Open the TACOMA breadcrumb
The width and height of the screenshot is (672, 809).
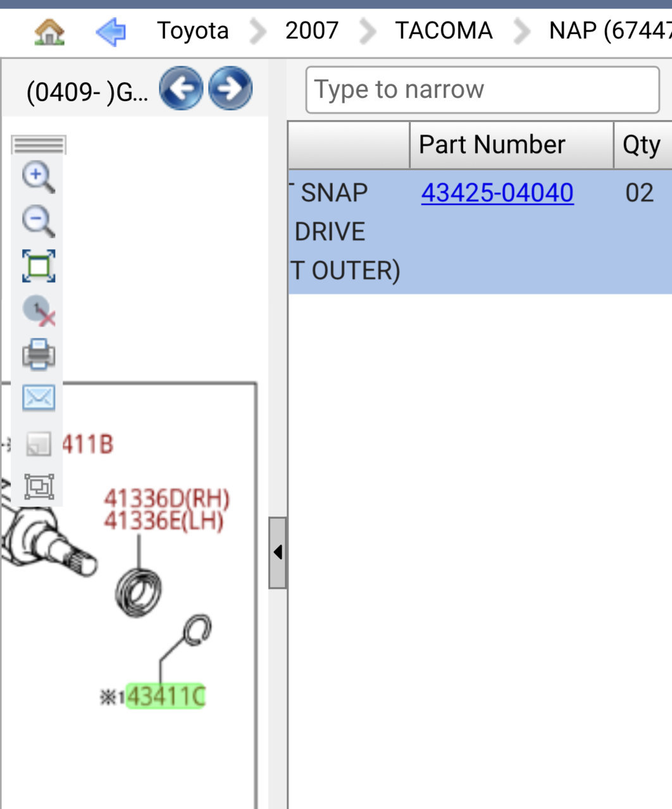[x=444, y=30]
